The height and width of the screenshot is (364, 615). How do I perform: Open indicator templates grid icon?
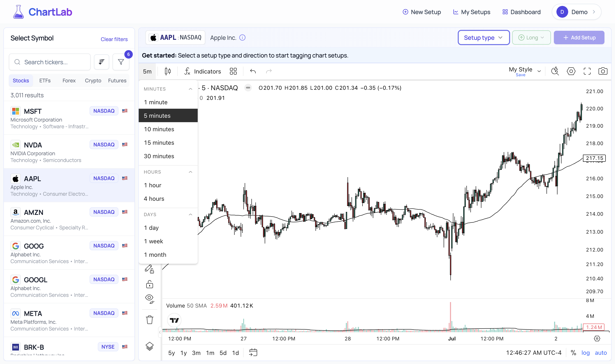click(233, 71)
